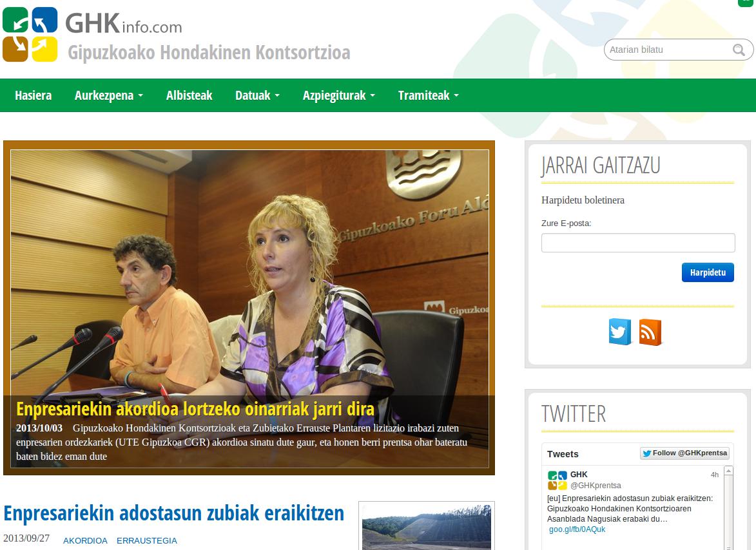This screenshot has height=550, width=756.
Task: Open headline Enpresariekin adostasun zubiak eraikitzen
Action: pyautogui.click(x=173, y=513)
